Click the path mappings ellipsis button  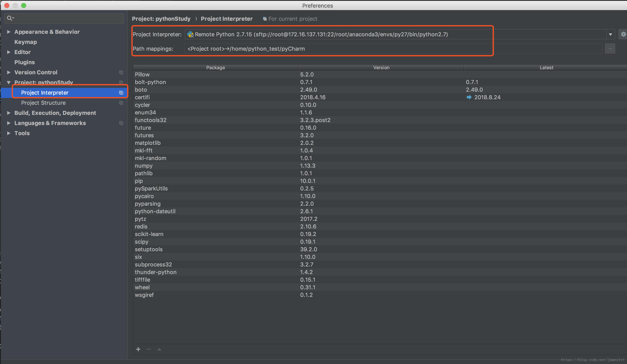tap(610, 49)
